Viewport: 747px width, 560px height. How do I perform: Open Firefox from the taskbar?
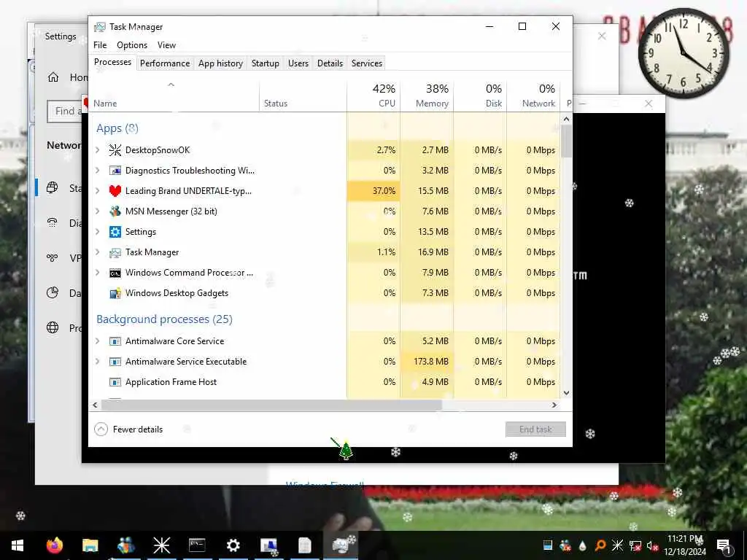[55, 545]
